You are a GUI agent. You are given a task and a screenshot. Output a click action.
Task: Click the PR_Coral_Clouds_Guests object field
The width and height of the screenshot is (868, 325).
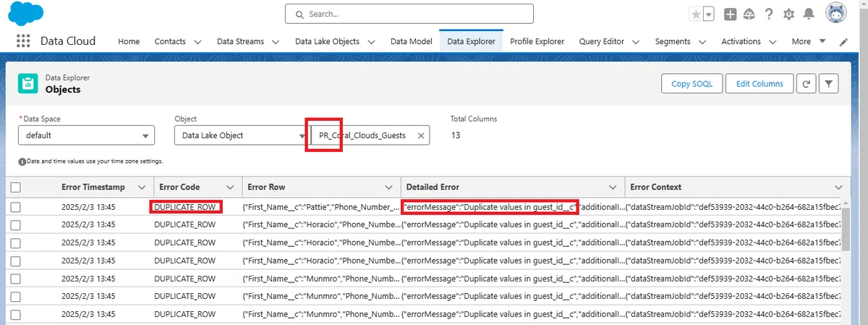[370, 135]
